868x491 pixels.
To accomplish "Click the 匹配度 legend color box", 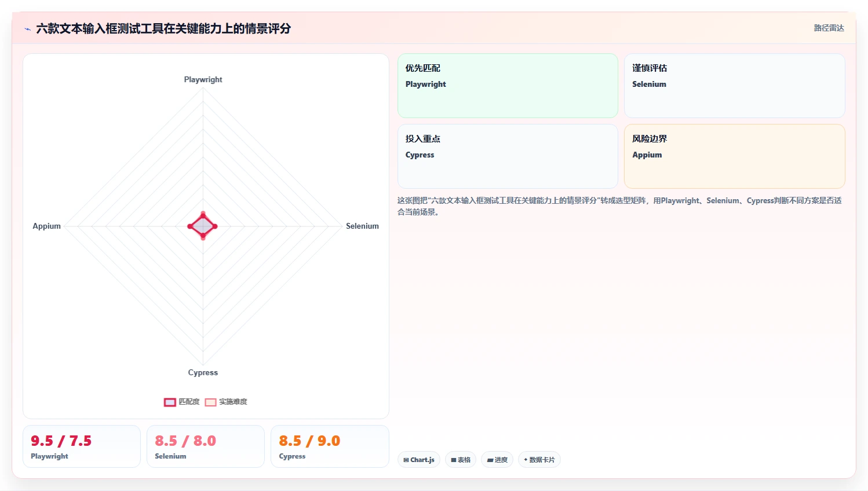I will click(170, 402).
